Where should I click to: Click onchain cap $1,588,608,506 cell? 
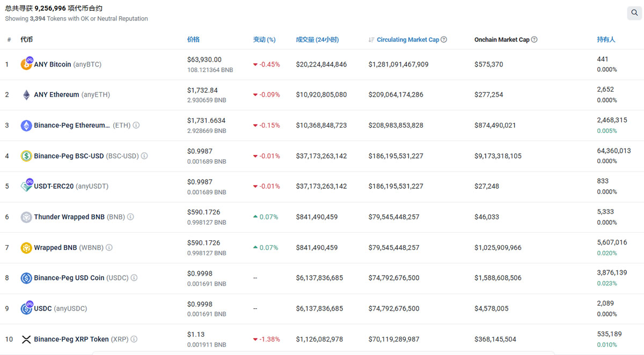(498, 278)
